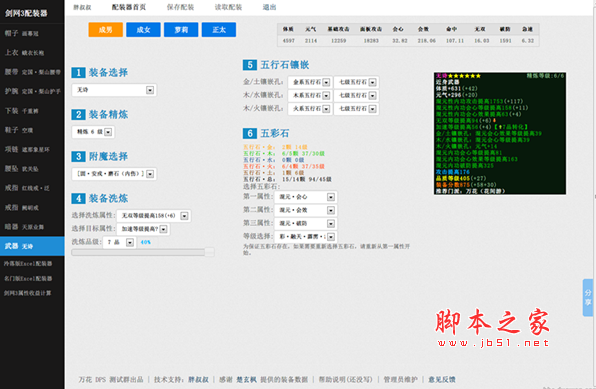The width and height of the screenshot is (596, 389).
Task: Choose the 成女 body type button
Action: click(143, 30)
